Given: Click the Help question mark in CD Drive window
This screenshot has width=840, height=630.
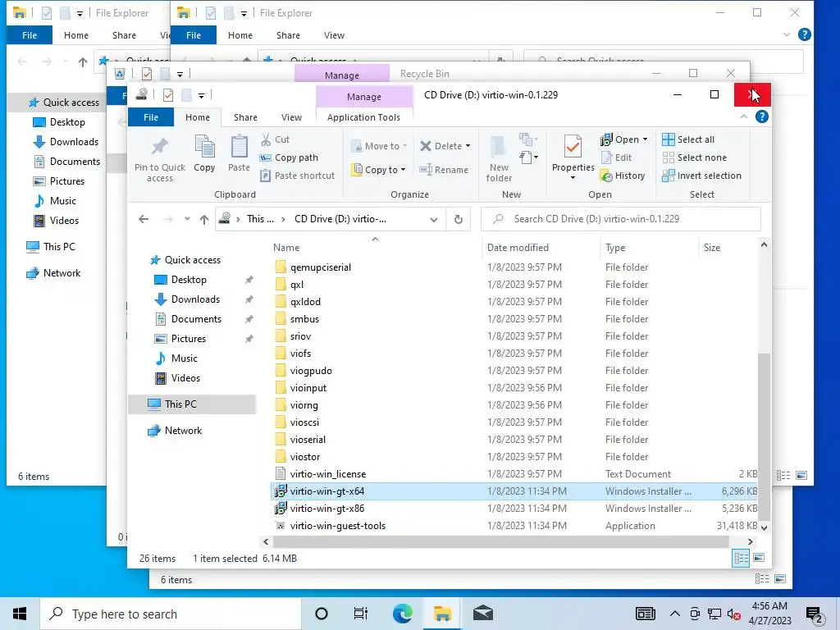Looking at the screenshot, I should click(x=761, y=116).
